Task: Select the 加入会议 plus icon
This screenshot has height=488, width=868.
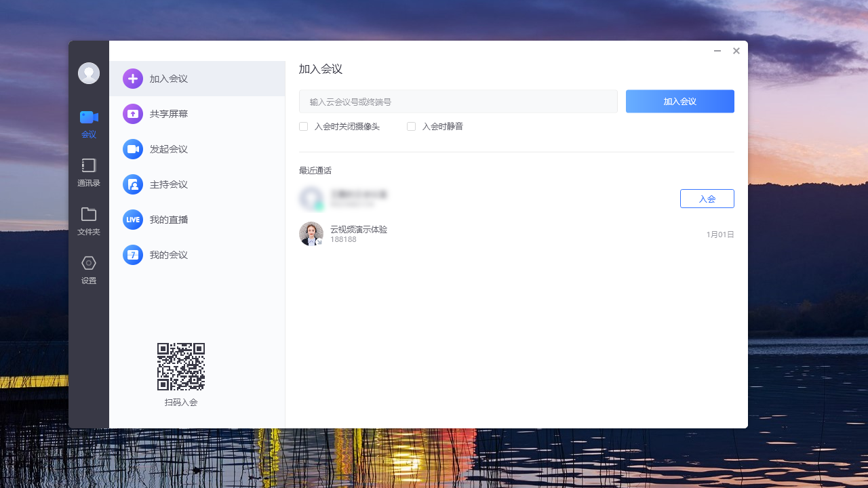Action: [133, 79]
